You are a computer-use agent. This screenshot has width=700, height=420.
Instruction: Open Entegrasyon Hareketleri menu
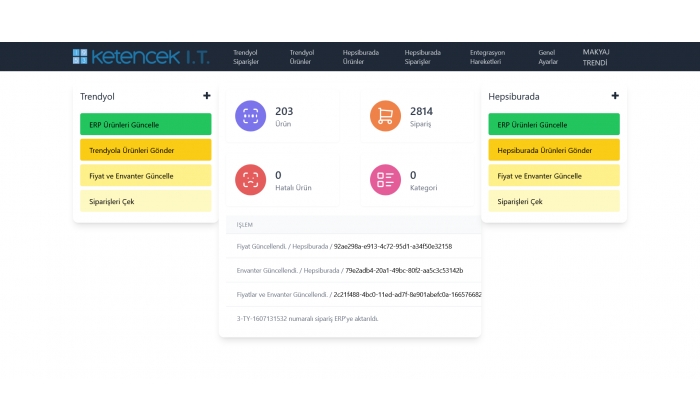487,57
